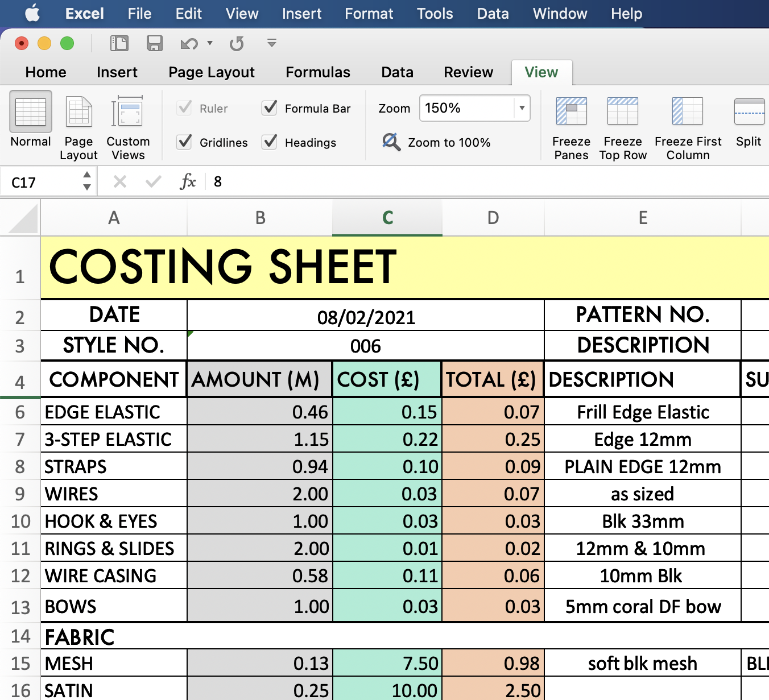Open the Window menu
The height and width of the screenshot is (700, 769).
pos(560,14)
